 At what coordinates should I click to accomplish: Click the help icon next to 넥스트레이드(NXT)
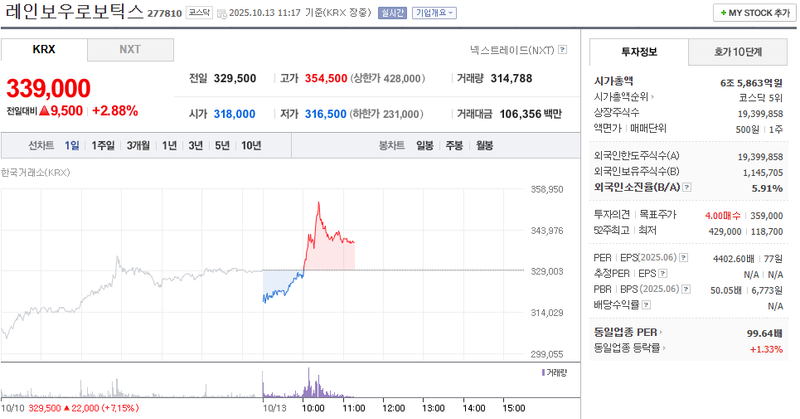coord(562,49)
